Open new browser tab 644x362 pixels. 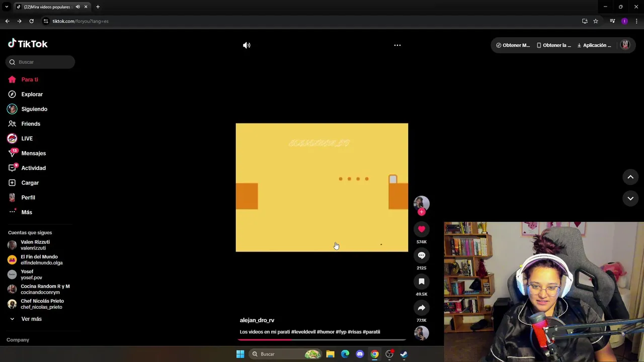(98, 7)
